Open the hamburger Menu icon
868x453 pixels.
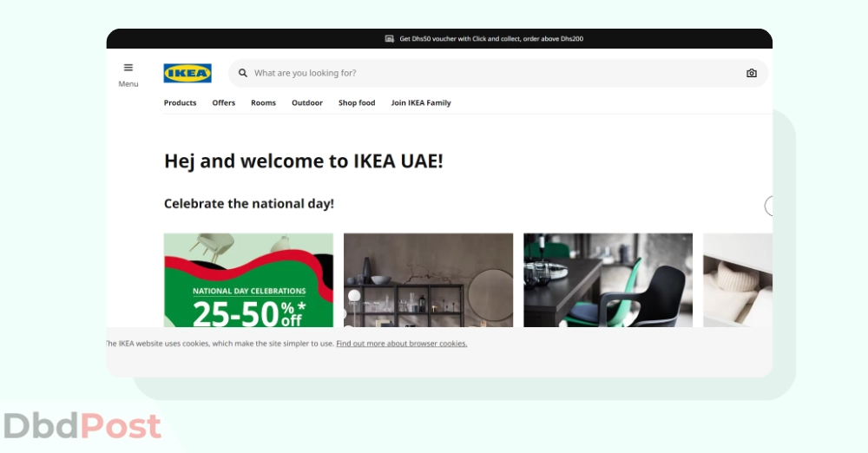tap(128, 68)
